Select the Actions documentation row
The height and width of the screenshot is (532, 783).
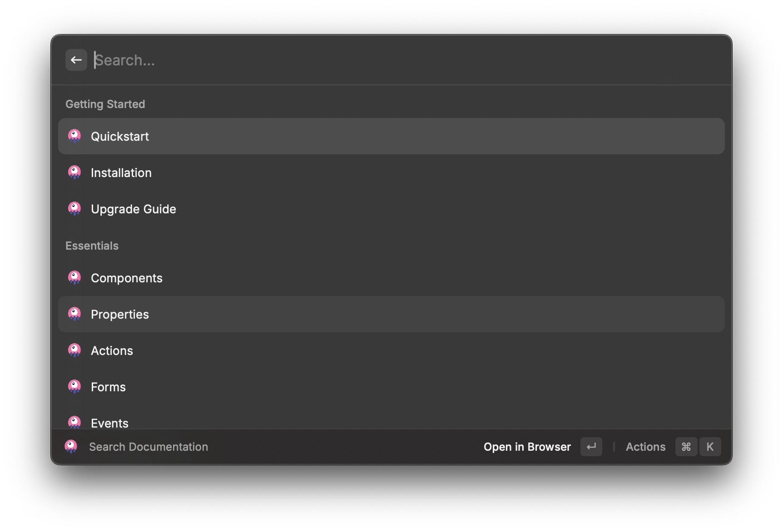tap(391, 350)
